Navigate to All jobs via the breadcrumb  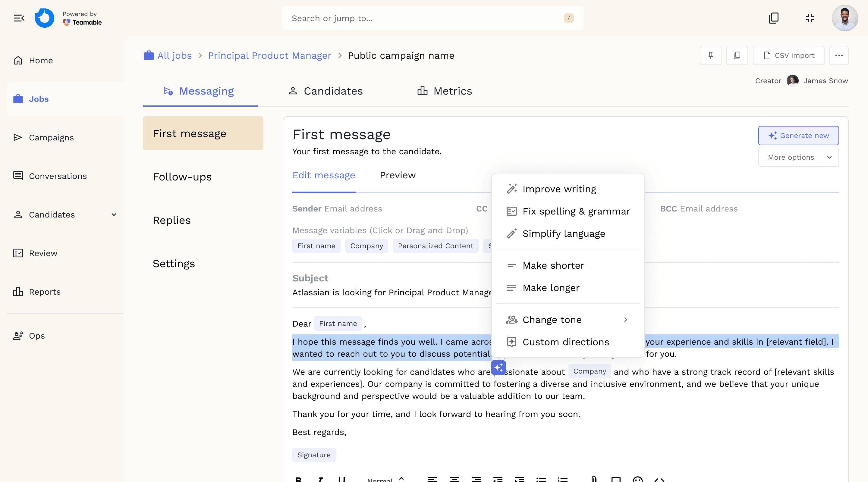[x=174, y=55]
